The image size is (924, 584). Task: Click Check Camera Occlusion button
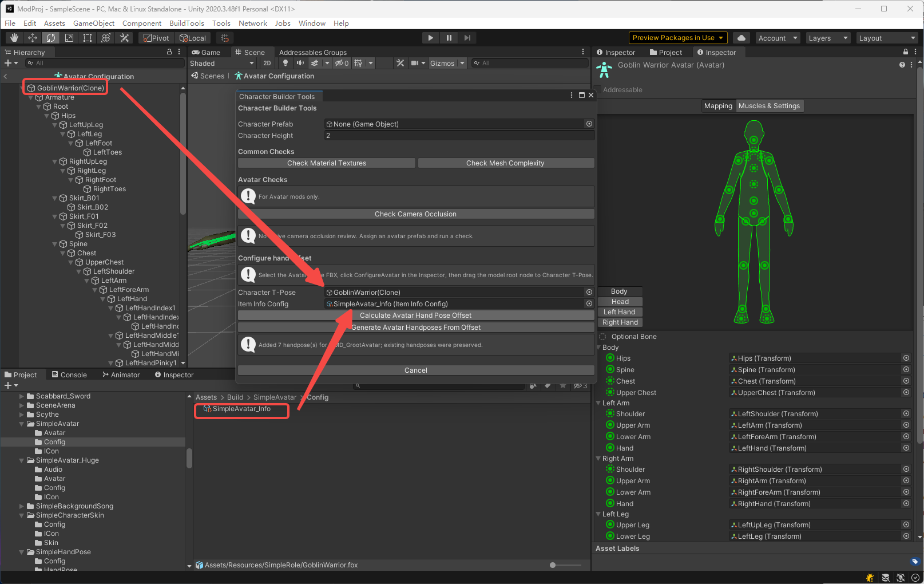click(x=416, y=214)
